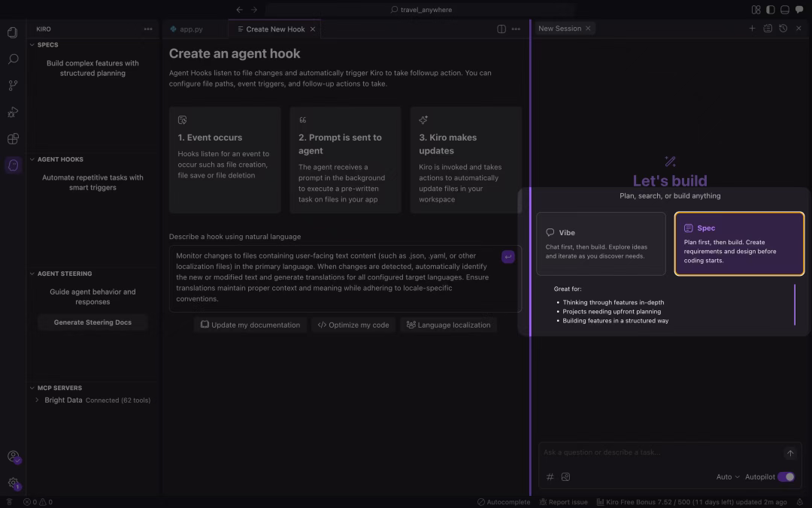Choose Language localization suggestion
Image resolution: width=812 pixels, height=508 pixels.
pyautogui.click(x=448, y=325)
